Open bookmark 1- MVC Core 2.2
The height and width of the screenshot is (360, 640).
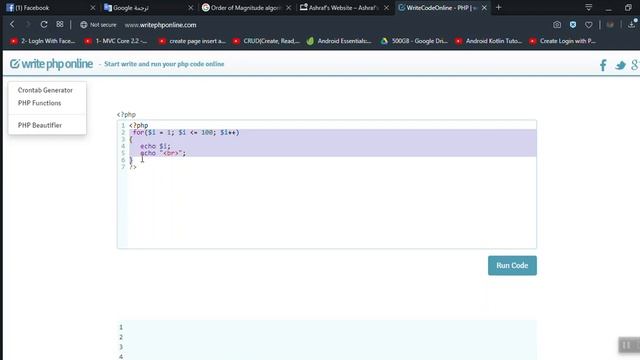[116, 41]
